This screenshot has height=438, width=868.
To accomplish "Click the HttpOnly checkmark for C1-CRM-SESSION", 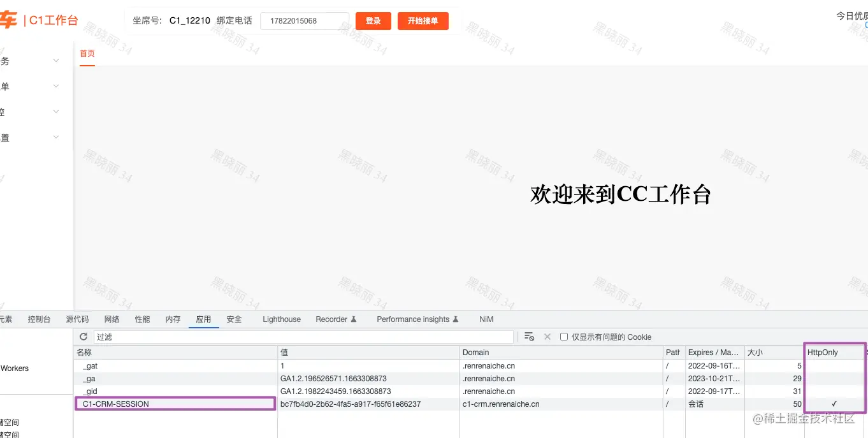I will click(834, 404).
